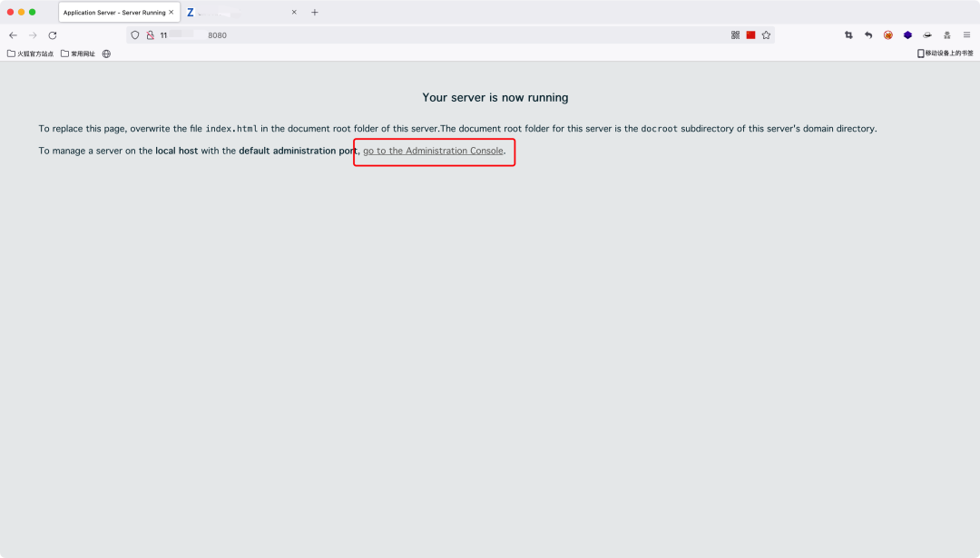Click the hat-shaped extension icon
The width and height of the screenshot is (980, 558).
(927, 35)
